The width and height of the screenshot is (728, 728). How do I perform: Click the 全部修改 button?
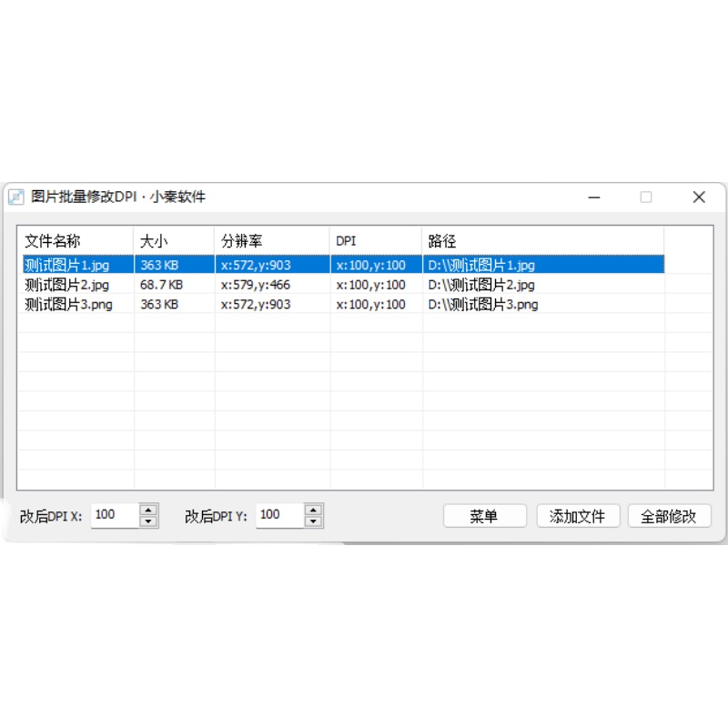tap(669, 516)
